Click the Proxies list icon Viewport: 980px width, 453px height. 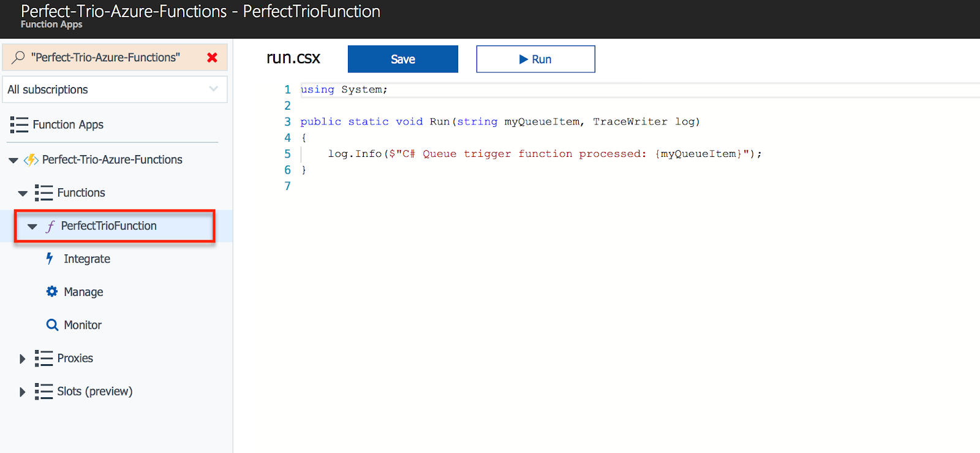point(43,359)
